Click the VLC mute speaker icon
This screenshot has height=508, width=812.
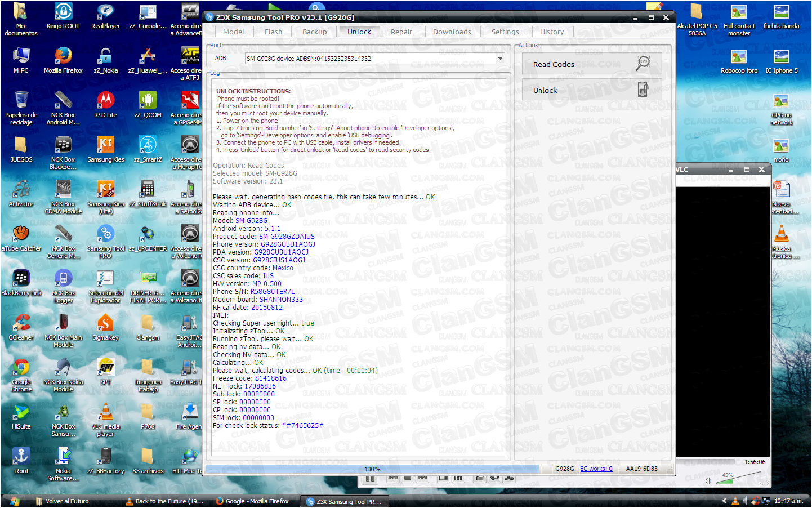[x=708, y=481]
